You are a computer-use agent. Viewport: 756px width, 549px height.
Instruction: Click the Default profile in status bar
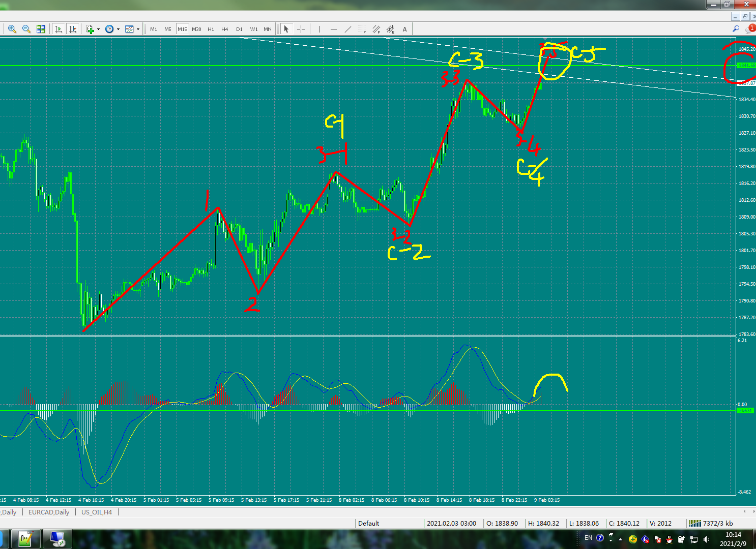point(369,523)
